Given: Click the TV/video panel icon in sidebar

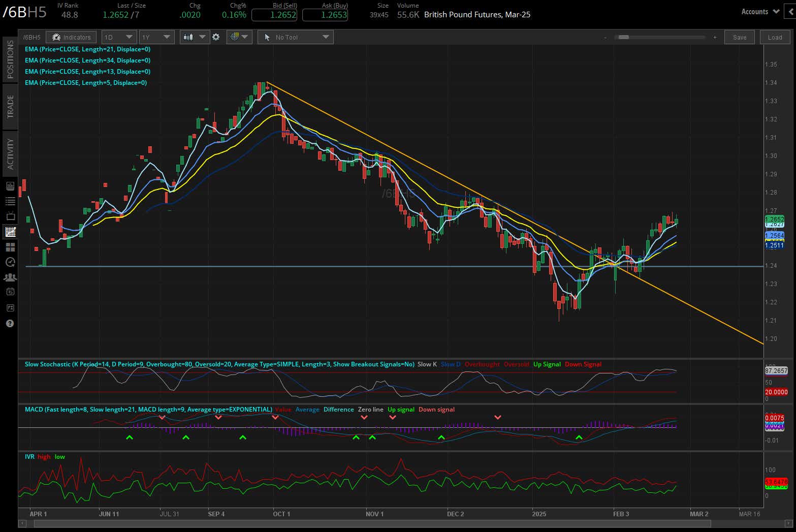Looking at the screenshot, I should (10, 216).
